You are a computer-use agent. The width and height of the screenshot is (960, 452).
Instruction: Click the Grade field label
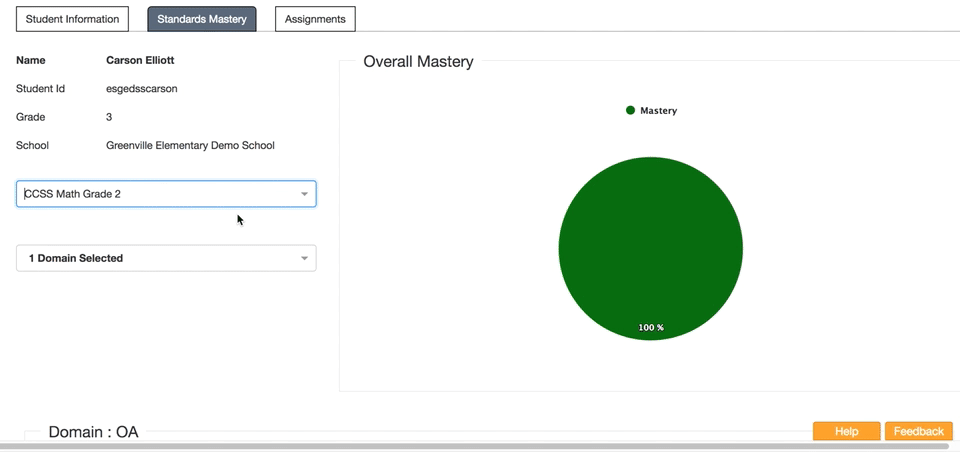coord(31,117)
